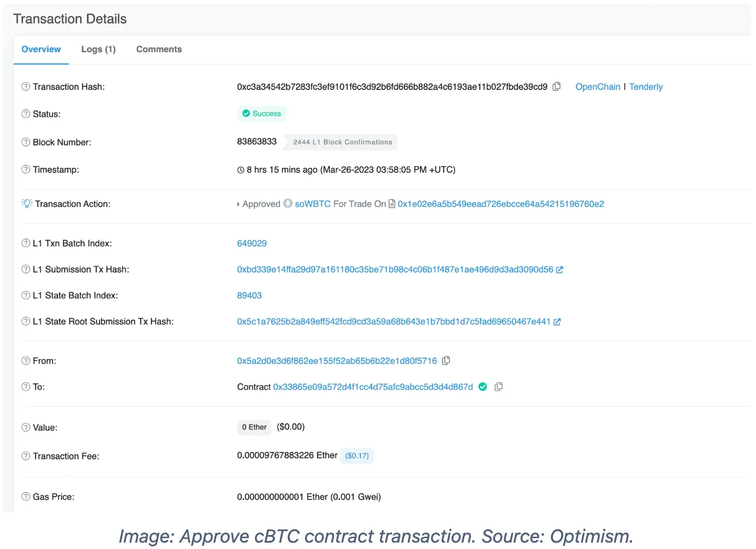
Task: Open the Comments tab
Action: 159,49
